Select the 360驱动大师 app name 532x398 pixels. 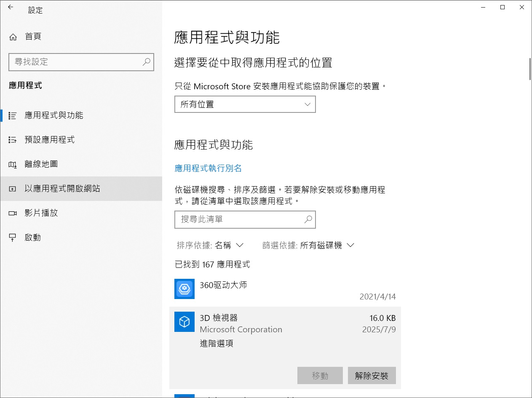(223, 285)
